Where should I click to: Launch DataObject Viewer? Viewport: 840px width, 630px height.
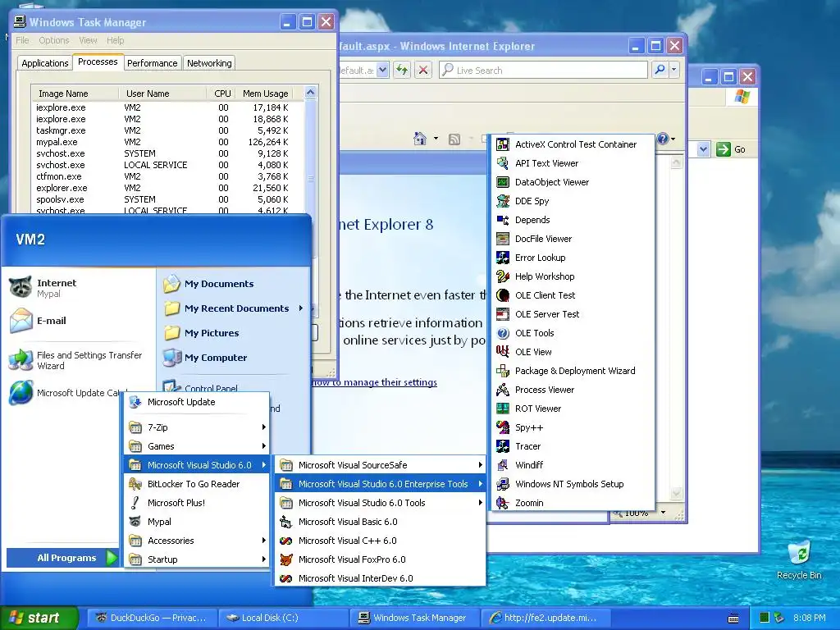coord(573,182)
